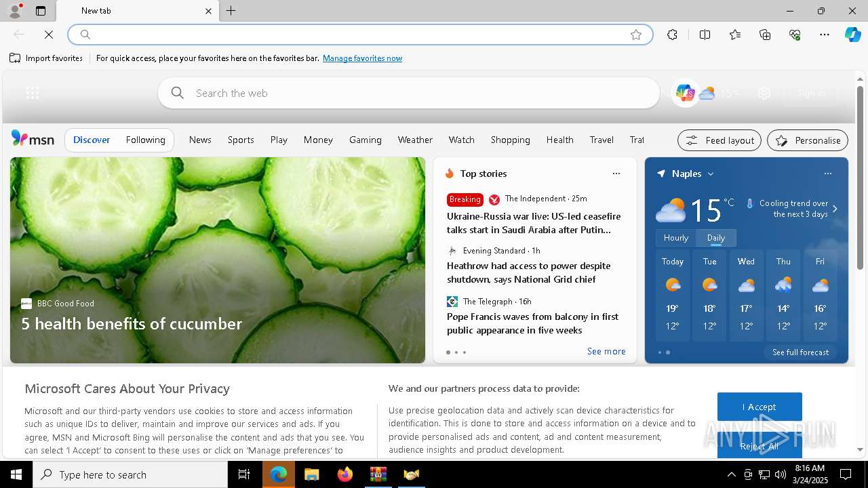Select Tuesday forecast column

(709, 296)
